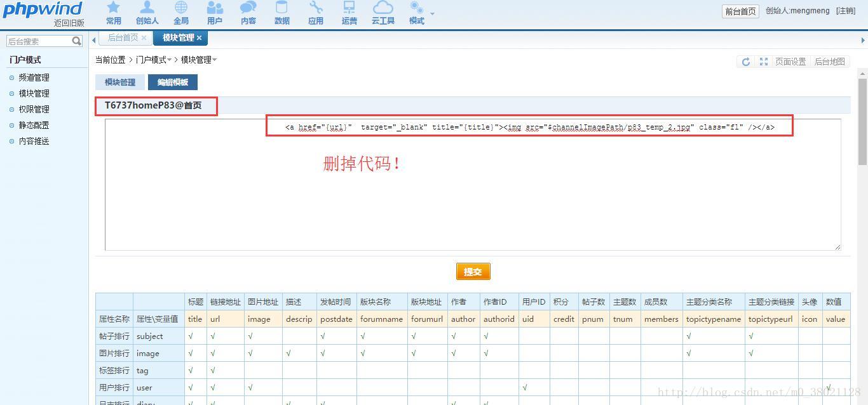Log out via the 注销 link
This screenshot has height=405, width=868.
click(845, 11)
